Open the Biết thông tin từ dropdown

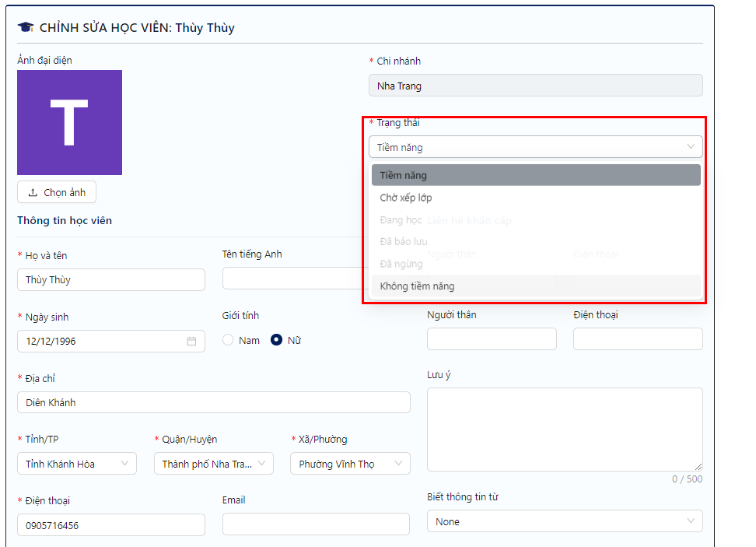565,521
